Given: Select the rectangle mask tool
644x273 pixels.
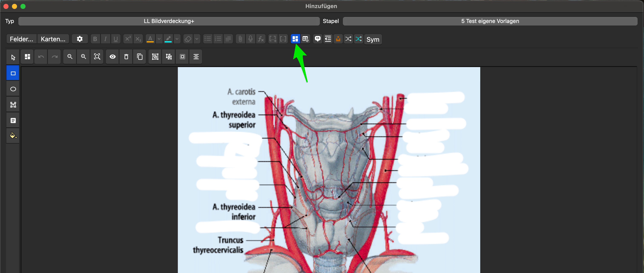Looking at the screenshot, I should pyautogui.click(x=13, y=73).
